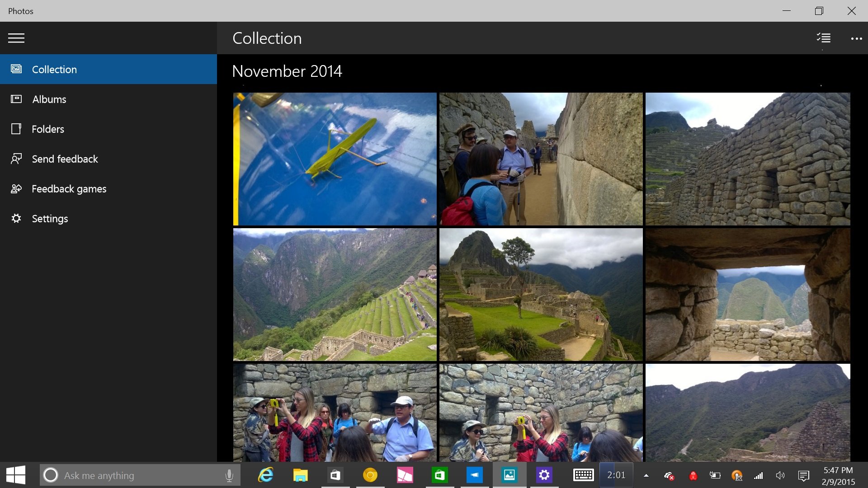Click the Send feedback sidebar icon
Viewport: 868px width, 488px height.
coord(15,159)
